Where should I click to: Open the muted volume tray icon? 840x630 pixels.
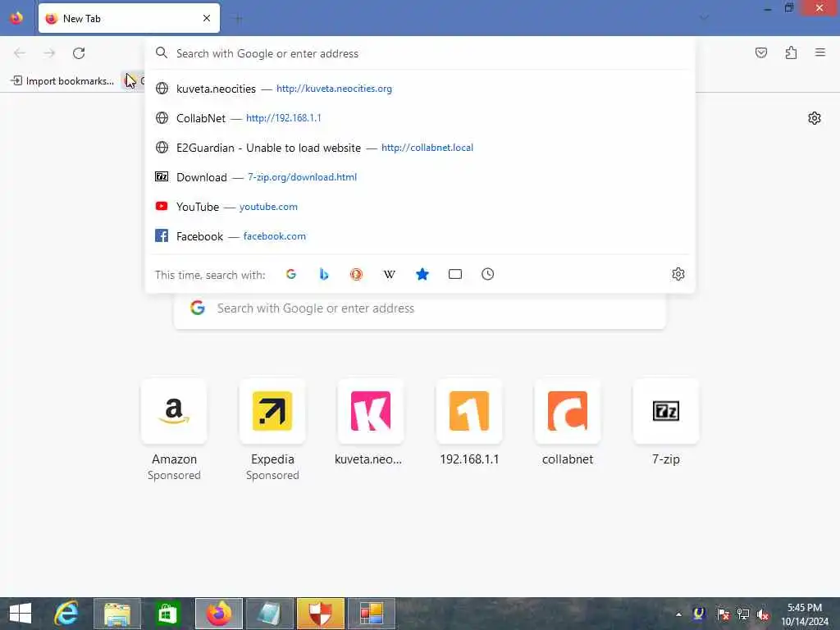click(x=763, y=614)
